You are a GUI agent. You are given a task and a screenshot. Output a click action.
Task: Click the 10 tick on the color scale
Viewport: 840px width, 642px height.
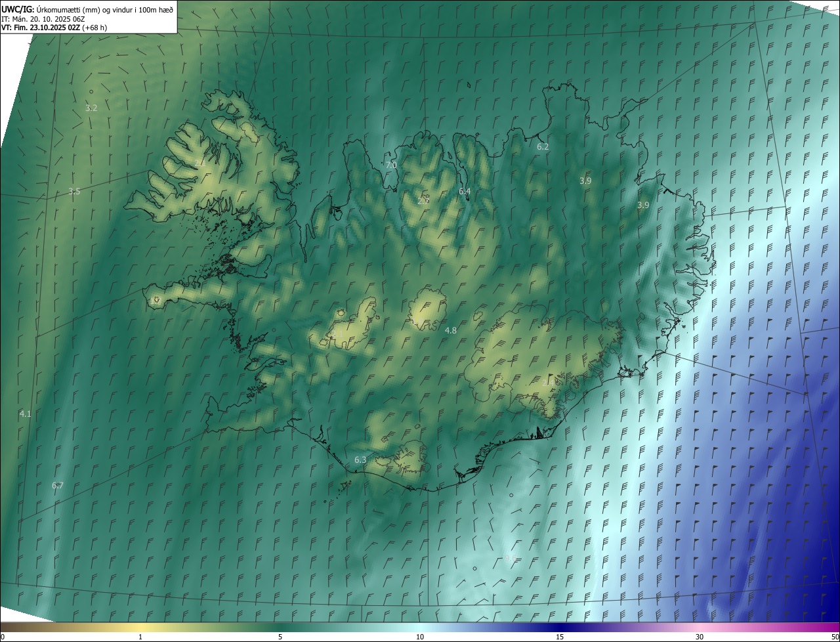[x=420, y=637]
